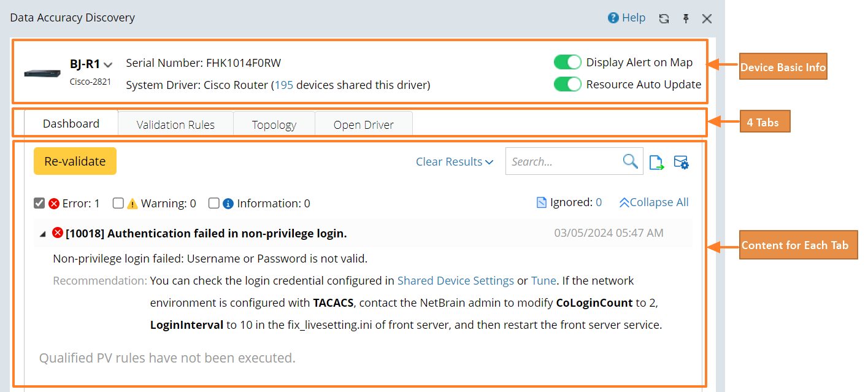
Task: Click the BJ-R1 router device image
Action: tap(42, 73)
